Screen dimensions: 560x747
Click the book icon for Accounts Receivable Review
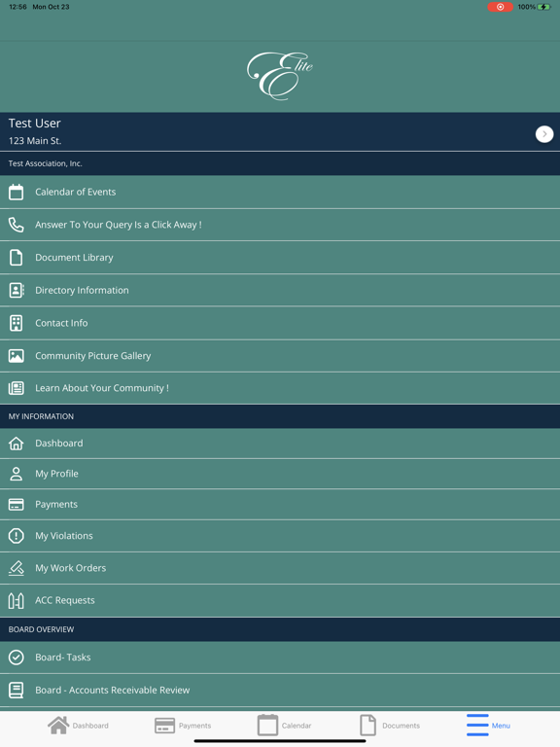[17, 691]
